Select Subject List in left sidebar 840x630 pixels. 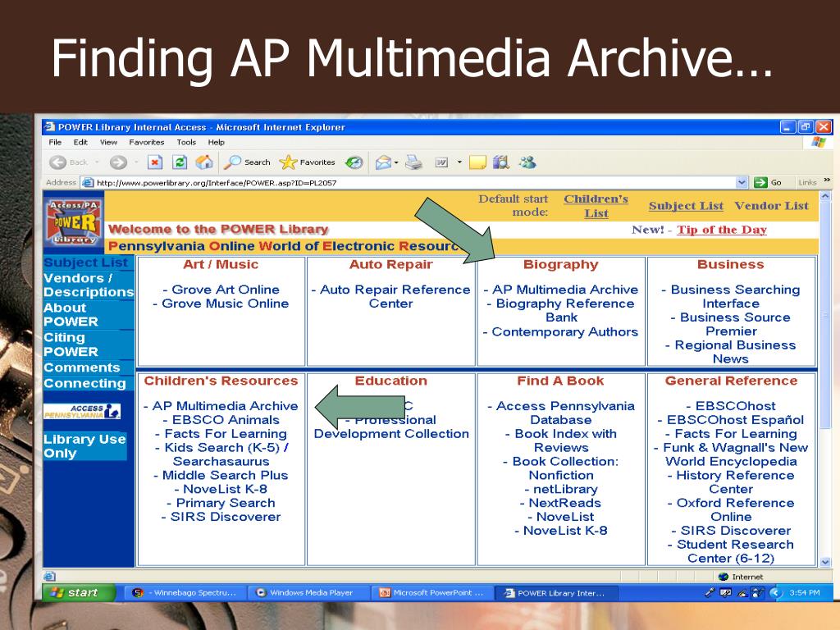(x=85, y=262)
